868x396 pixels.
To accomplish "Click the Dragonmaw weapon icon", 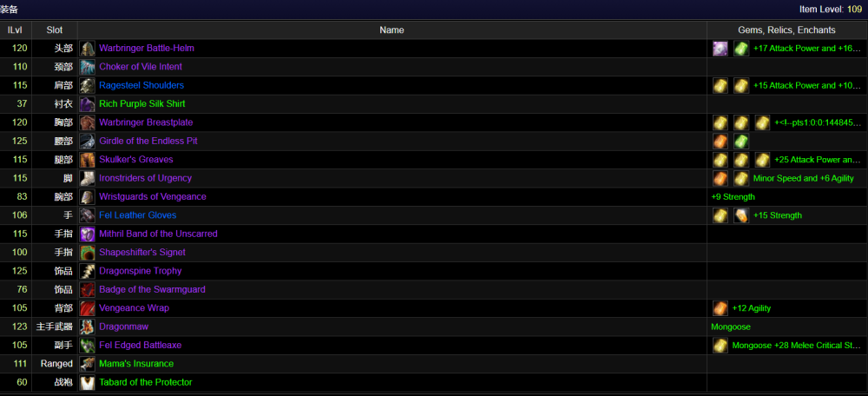I will (x=87, y=327).
